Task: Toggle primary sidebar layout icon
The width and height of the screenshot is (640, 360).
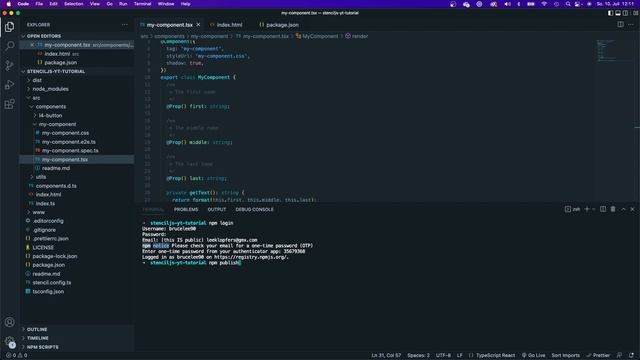Action: click(610, 13)
